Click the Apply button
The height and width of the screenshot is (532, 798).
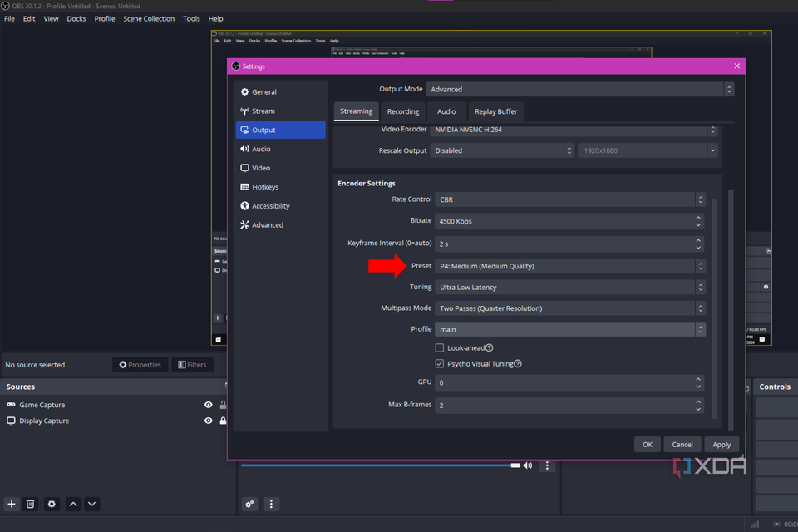pos(722,444)
